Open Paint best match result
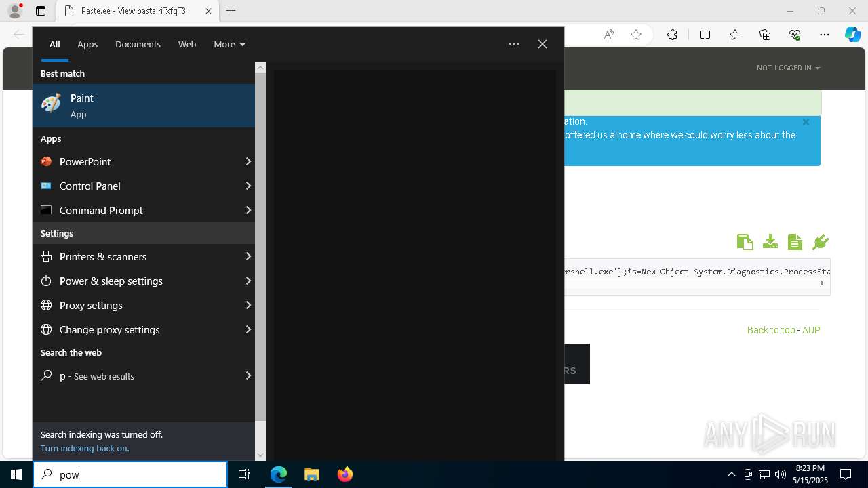The image size is (868, 488). coord(144,106)
